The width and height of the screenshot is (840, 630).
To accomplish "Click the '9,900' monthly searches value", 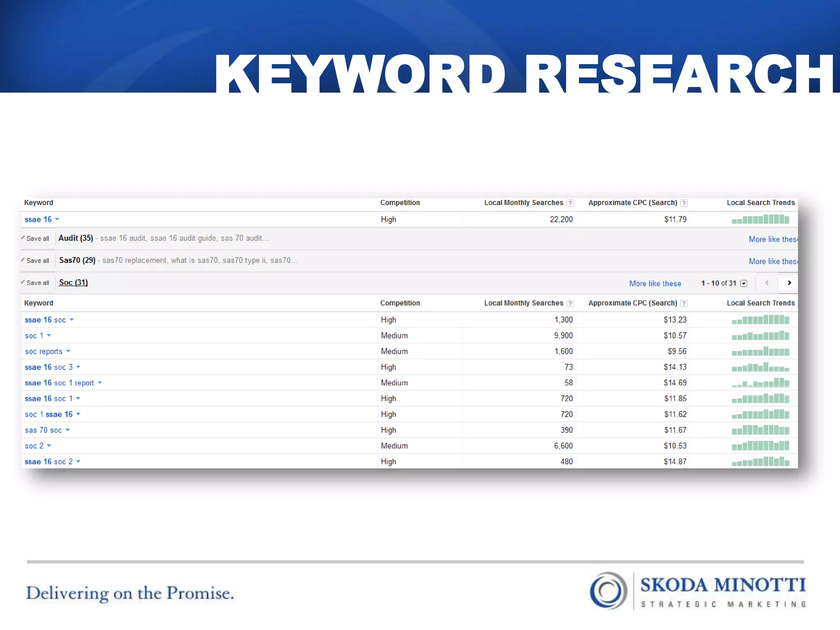I will click(x=563, y=336).
